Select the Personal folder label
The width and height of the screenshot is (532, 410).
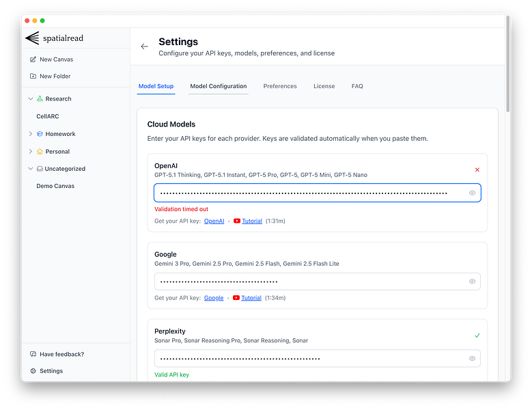(57, 152)
